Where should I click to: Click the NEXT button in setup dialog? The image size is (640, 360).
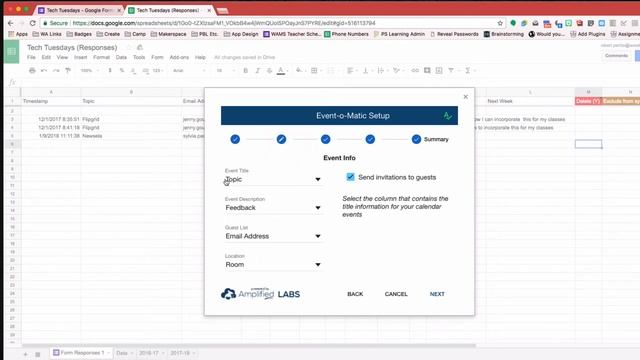(437, 294)
